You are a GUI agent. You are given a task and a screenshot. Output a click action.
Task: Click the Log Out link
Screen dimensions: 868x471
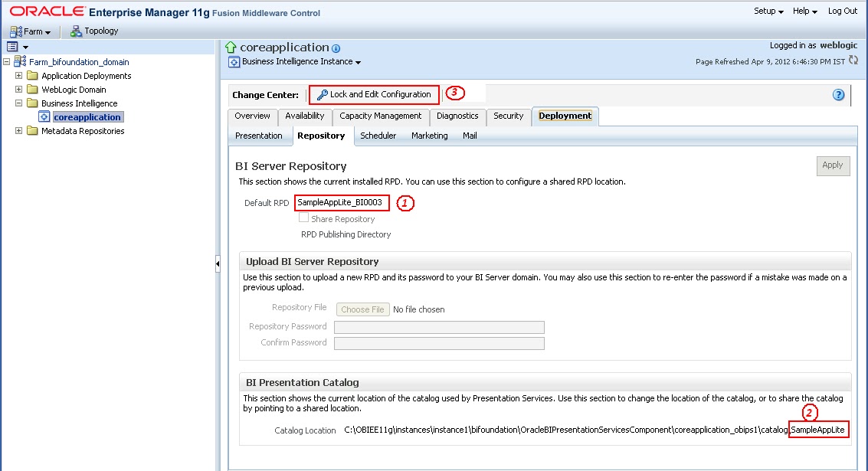click(x=842, y=11)
